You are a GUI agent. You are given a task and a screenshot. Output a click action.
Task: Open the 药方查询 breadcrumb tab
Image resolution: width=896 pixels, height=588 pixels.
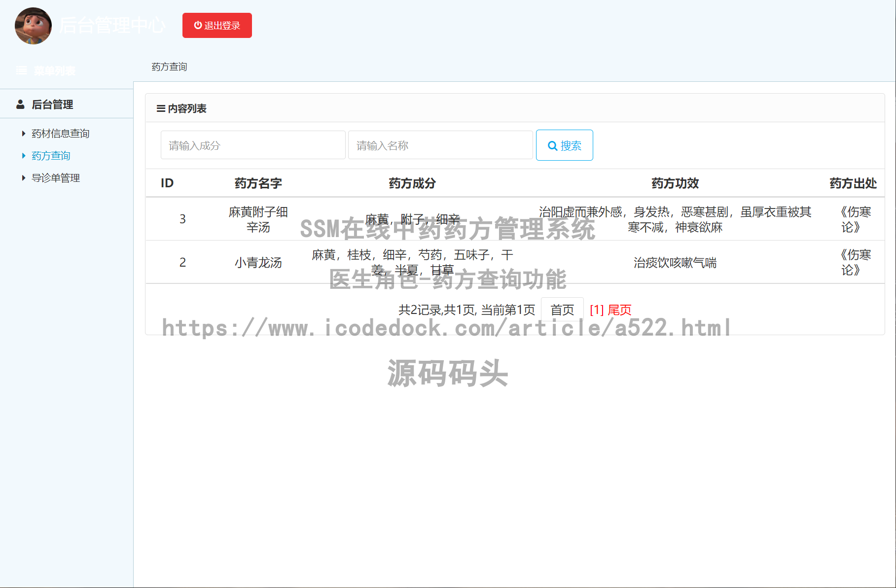pos(169,67)
